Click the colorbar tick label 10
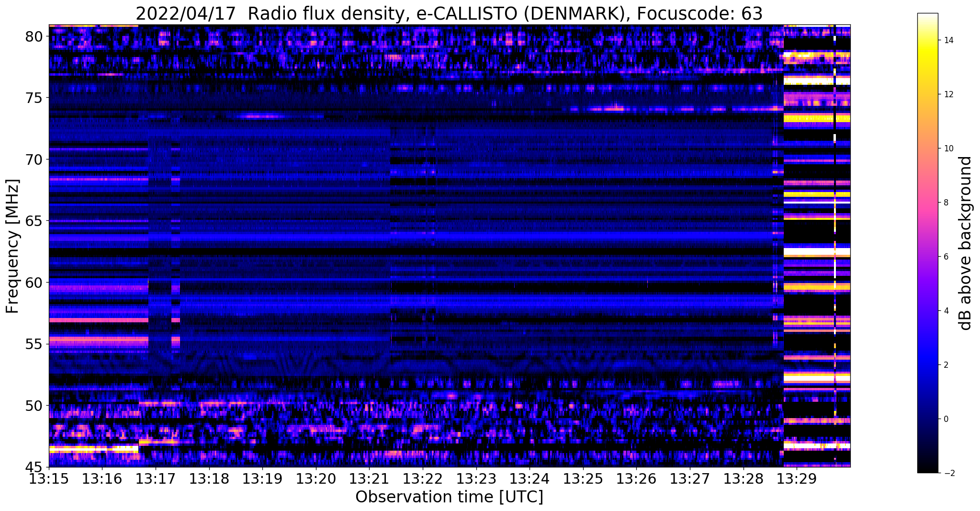980x511 pixels. (948, 148)
